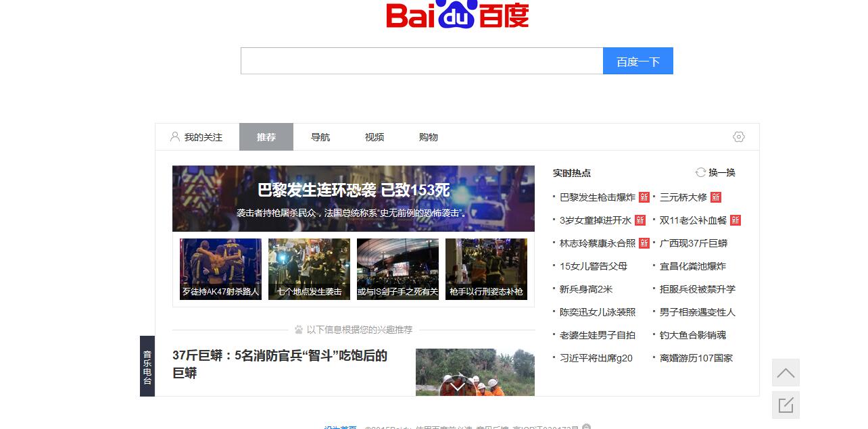Click the 以下信息根据您的兴趣推荐 notice text
The image size is (868, 429).
360,330
